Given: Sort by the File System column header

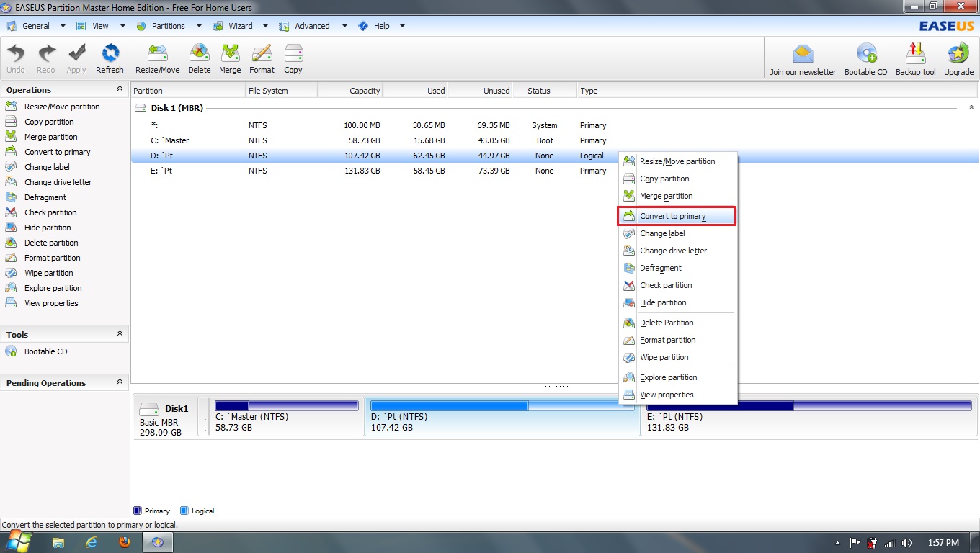Looking at the screenshot, I should (x=281, y=91).
